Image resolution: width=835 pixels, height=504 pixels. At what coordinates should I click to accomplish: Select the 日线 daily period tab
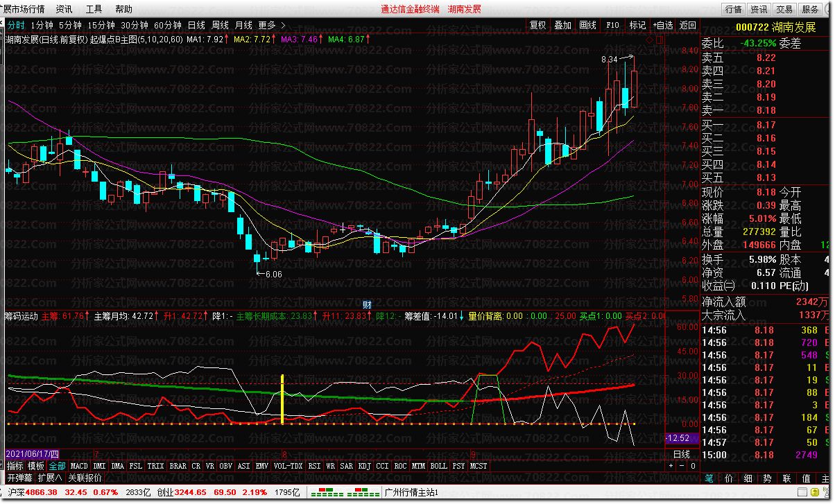point(197,25)
